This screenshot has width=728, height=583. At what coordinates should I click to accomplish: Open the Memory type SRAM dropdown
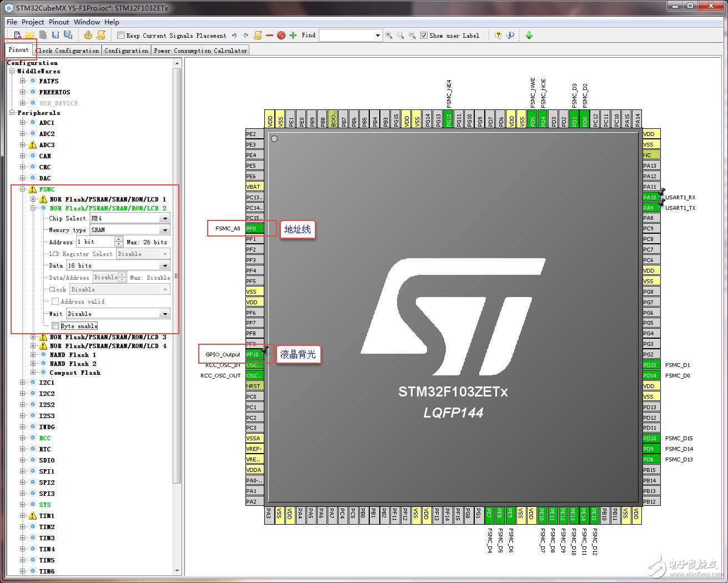click(x=165, y=230)
